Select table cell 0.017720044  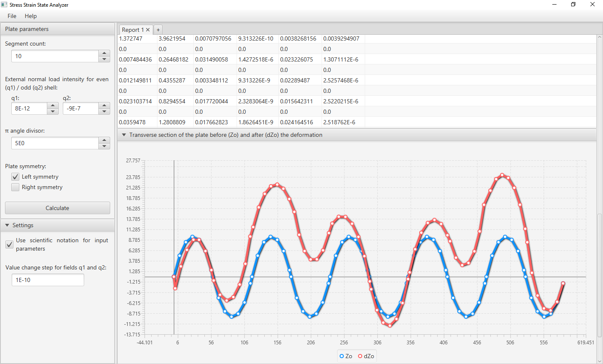click(215, 101)
